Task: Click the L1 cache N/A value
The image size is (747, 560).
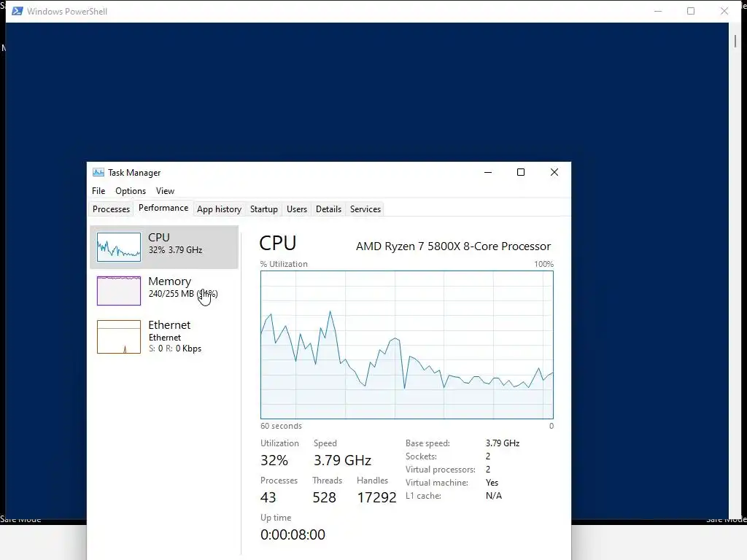Action: tap(494, 496)
